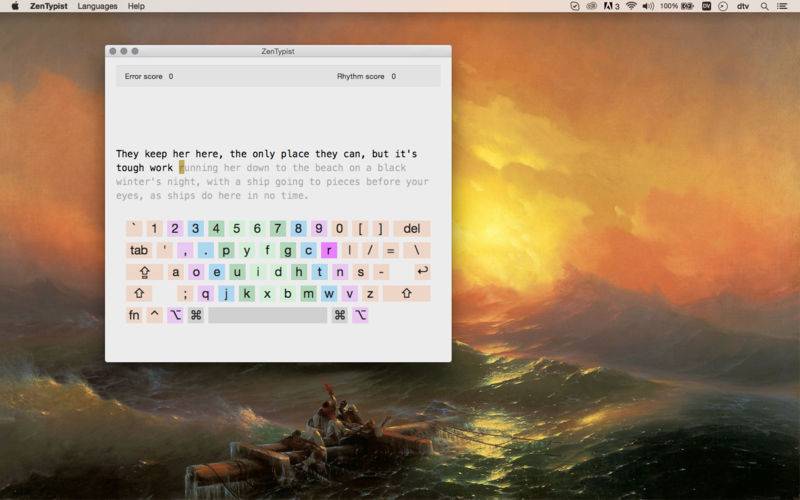This screenshot has width=800, height=500.
Task: Open Spotlight search magnifier icon
Action: click(764, 6)
